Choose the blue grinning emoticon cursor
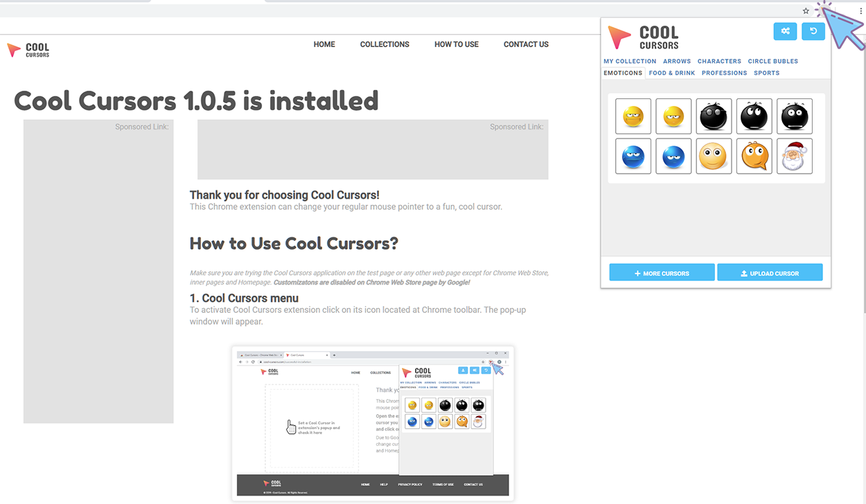Viewport: 866px width, 504px height. [x=633, y=156]
